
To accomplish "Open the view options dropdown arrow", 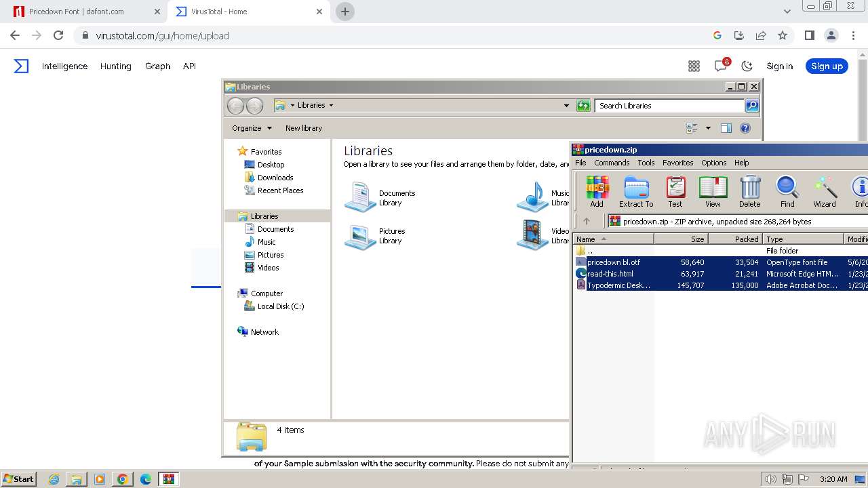I will pyautogui.click(x=708, y=128).
